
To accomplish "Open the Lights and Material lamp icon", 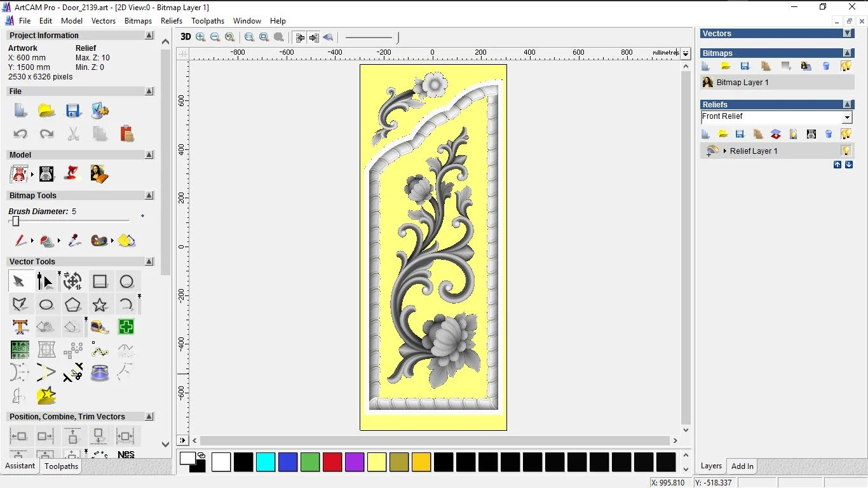I will click(x=73, y=173).
